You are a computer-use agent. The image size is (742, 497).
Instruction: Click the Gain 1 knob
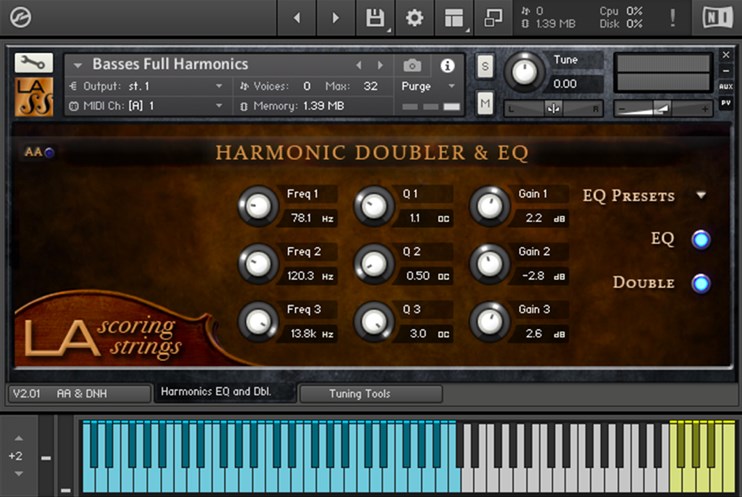(x=489, y=206)
